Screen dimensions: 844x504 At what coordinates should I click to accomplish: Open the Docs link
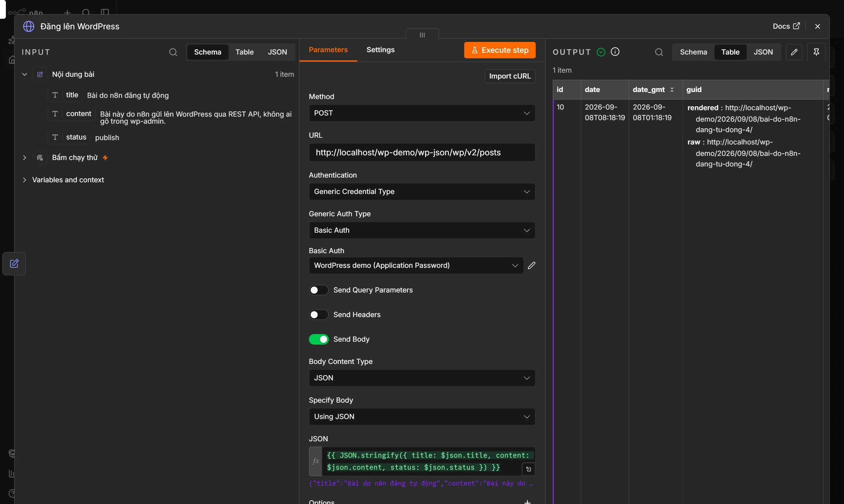pyautogui.click(x=786, y=26)
